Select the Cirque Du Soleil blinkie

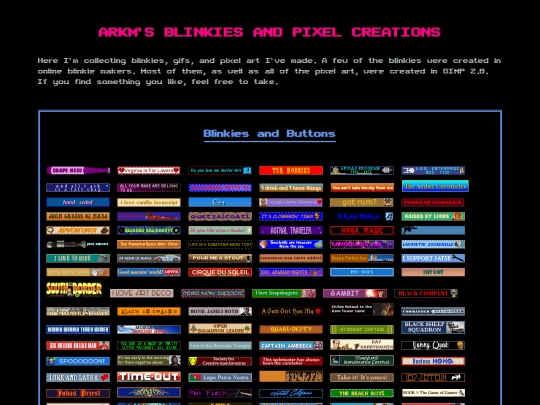coord(220,272)
